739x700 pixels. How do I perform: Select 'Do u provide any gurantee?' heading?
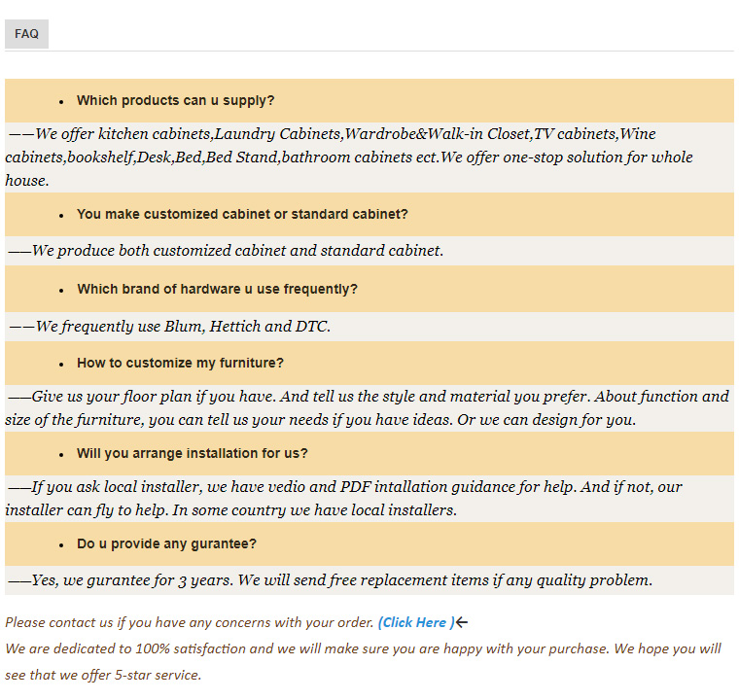tap(167, 544)
